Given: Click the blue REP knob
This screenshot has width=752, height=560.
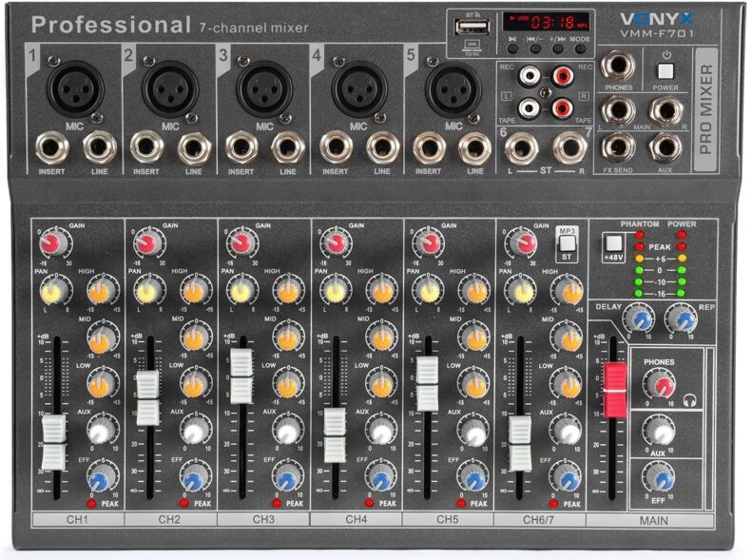Looking at the screenshot, I should pyautogui.click(x=683, y=319).
